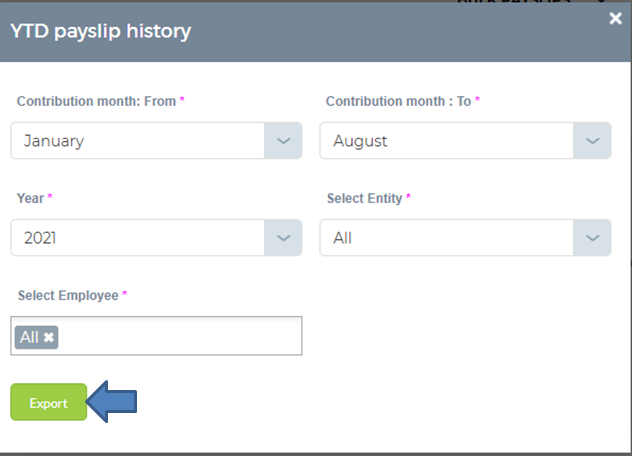Click empty area of Select Employee input
The width and height of the screenshot is (632, 456).
click(179, 336)
